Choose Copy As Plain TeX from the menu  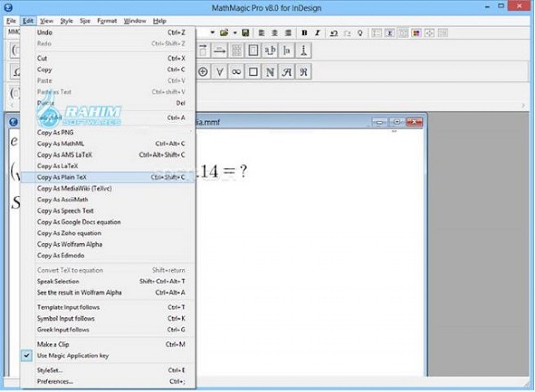(x=63, y=177)
